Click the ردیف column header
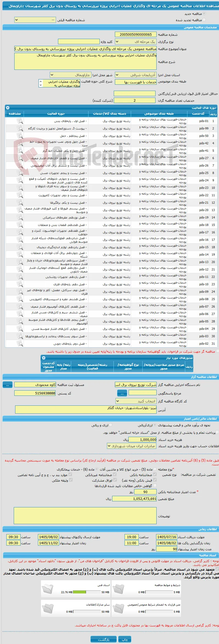219x644 pixels. [213, 114]
